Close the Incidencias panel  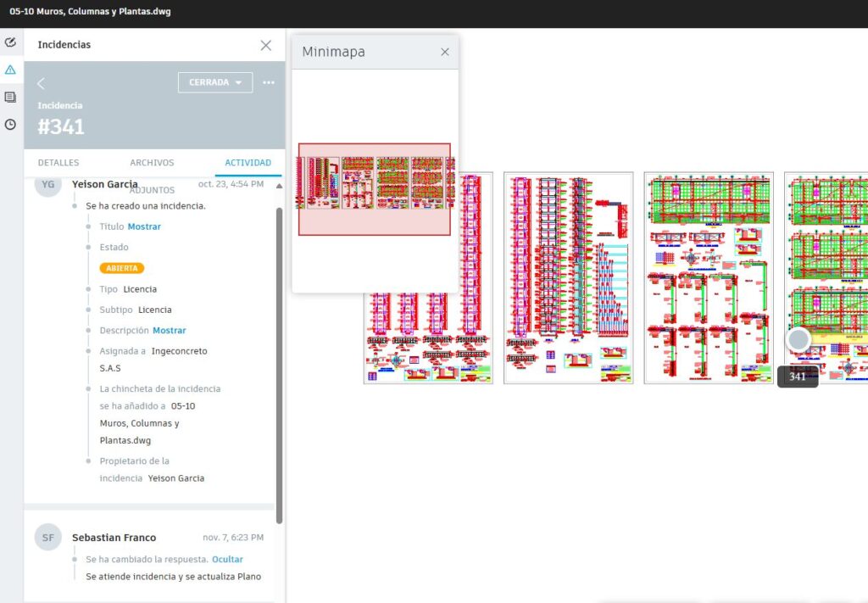coord(266,45)
